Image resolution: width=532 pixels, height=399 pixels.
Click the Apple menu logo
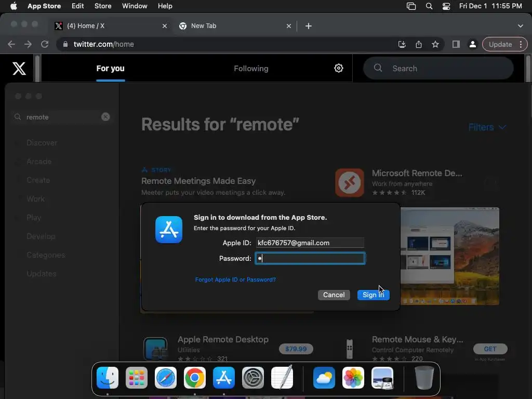(x=14, y=6)
